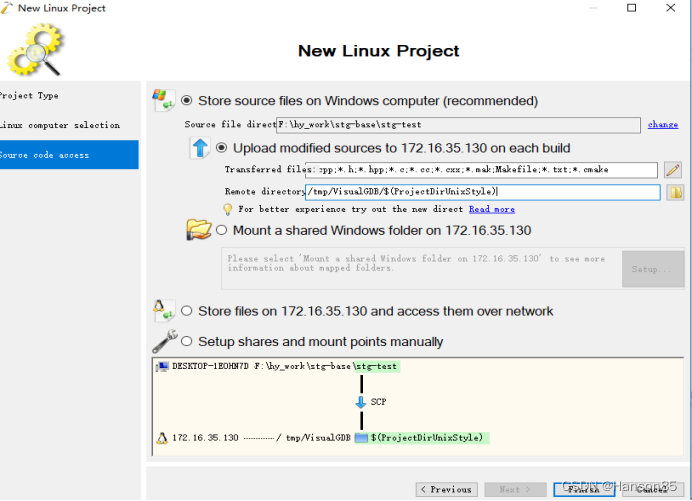
Task: Click the SCP label in diagram
Action: [378, 402]
